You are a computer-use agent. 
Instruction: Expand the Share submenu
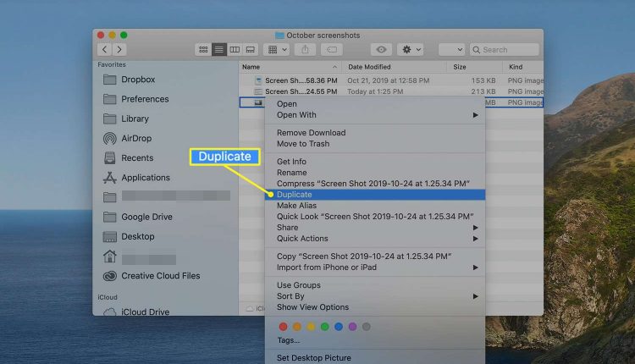pyautogui.click(x=374, y=227)
